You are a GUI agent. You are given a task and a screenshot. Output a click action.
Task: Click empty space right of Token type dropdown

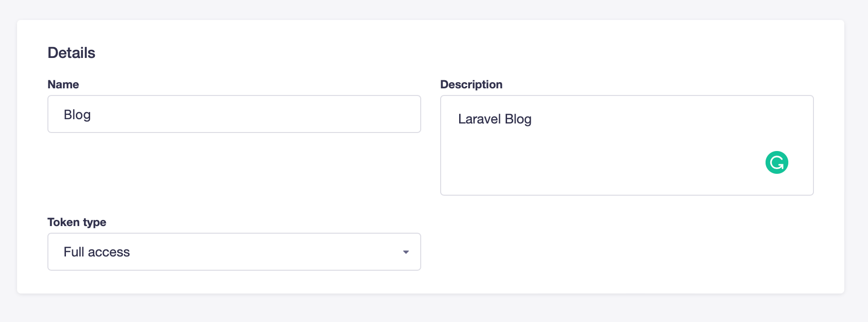coord(626,252)
